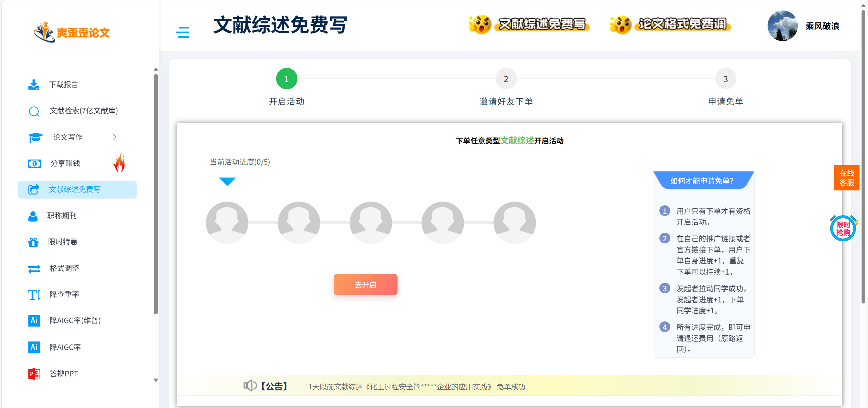Click the flame icon beside 分享赚钱
868x408 pixels.
pos(119,163)
